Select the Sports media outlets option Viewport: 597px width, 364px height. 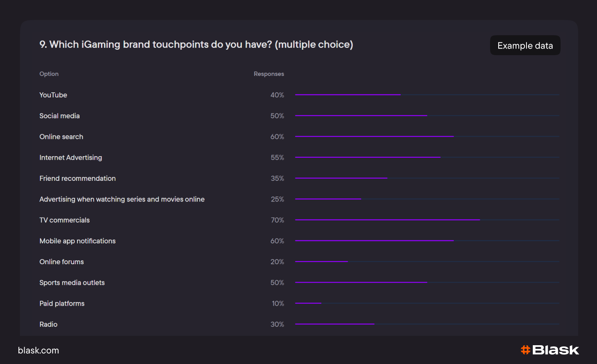click(x=72, y=283)
